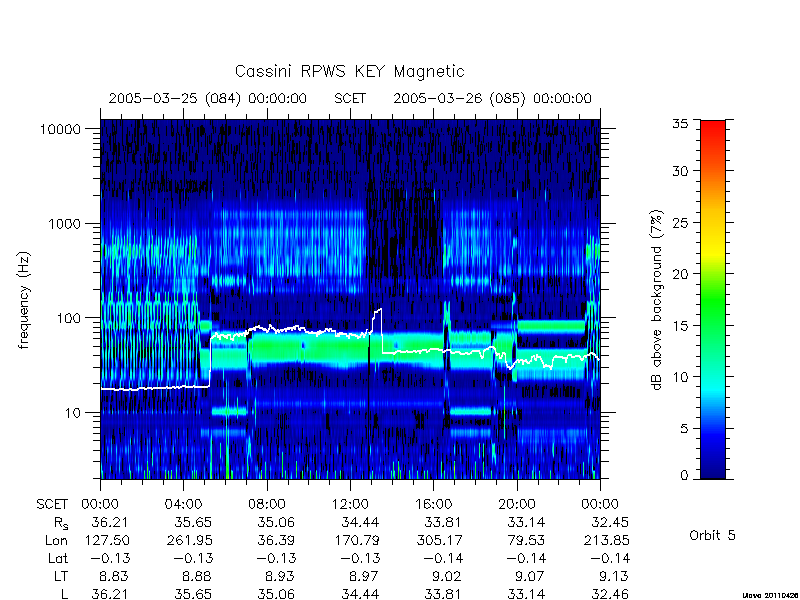The image size is (800, 600).
Task: Click the L row value 32.46
Action: click(x=612, y=594)
